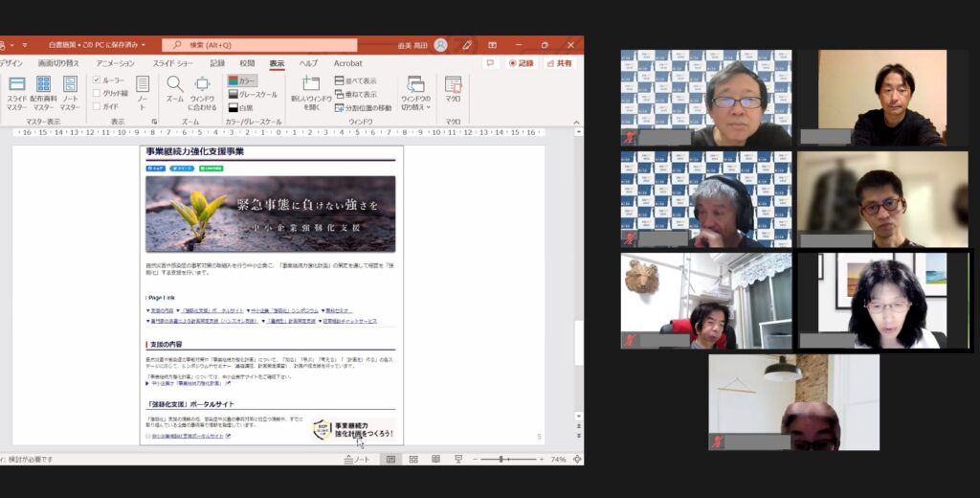Switch to Slide Sorter view in status bar

(x=413, y=459)
